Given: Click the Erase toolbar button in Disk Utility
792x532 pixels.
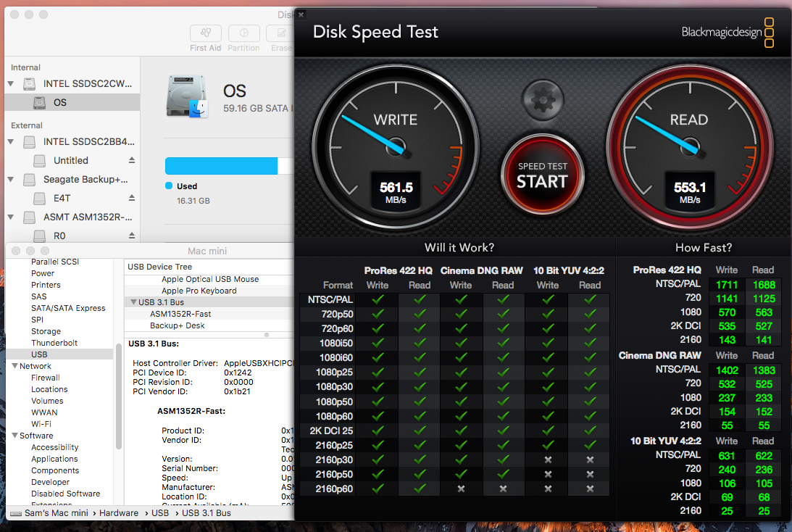Looking at the screenshot, I should coord(281,38).
